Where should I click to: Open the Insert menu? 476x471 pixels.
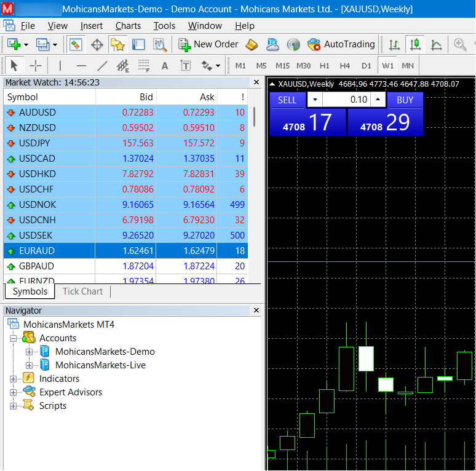92,26
